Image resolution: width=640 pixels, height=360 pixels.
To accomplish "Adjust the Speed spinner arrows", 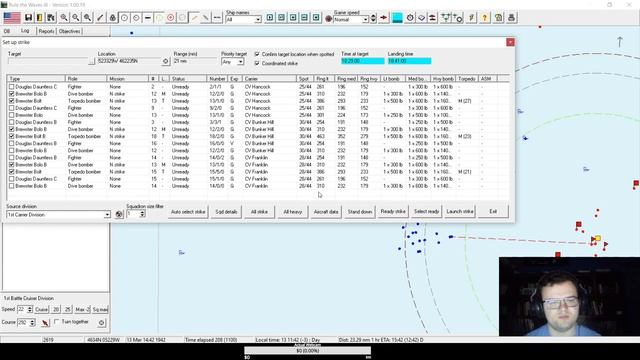I will point(29,310).
